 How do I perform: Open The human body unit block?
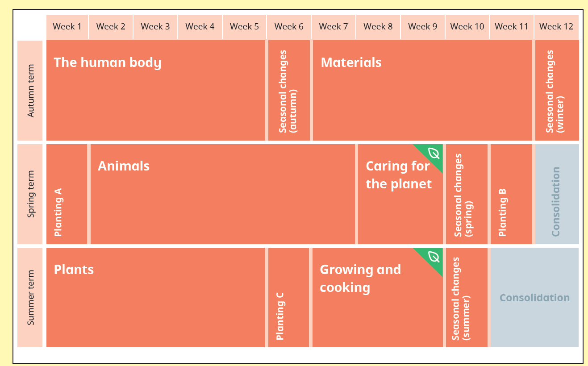(156, 91)
